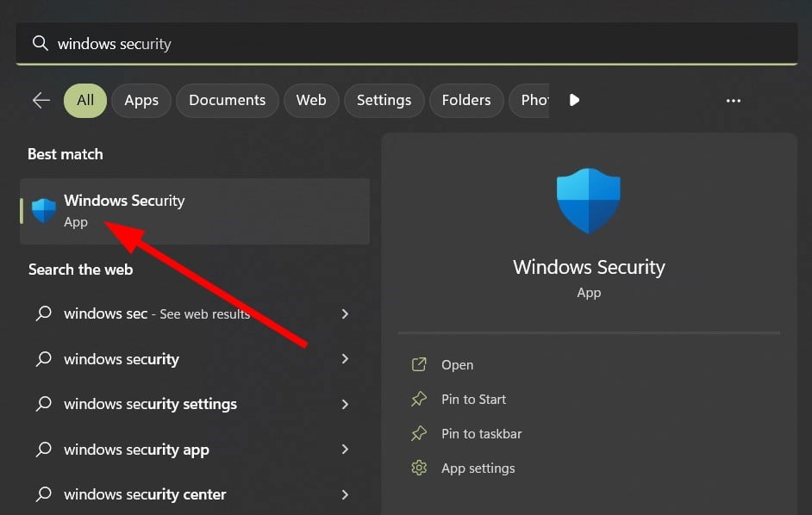Click the search icon next to 'windows security app'
This screenshot has width=812, height=515.
pyautogui.click(x=44, y=450)
